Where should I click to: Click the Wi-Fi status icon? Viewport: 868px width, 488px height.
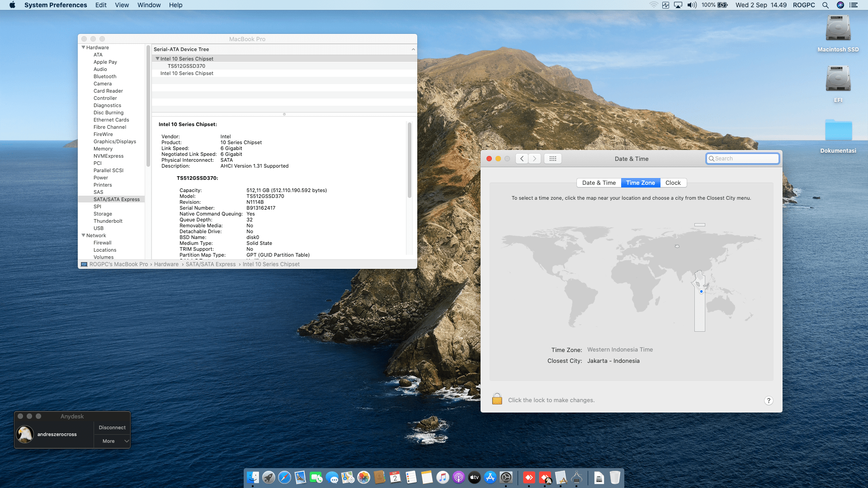coord(653,5)
